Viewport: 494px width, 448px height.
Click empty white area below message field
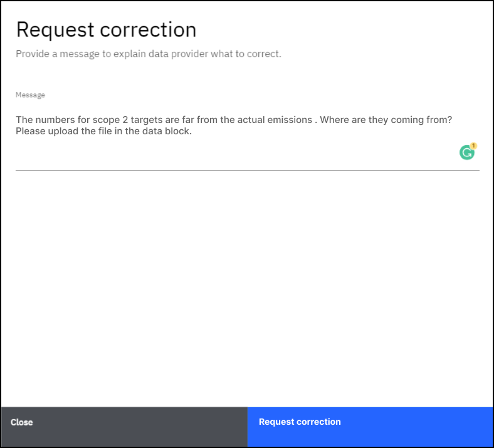tap(247, 282)
